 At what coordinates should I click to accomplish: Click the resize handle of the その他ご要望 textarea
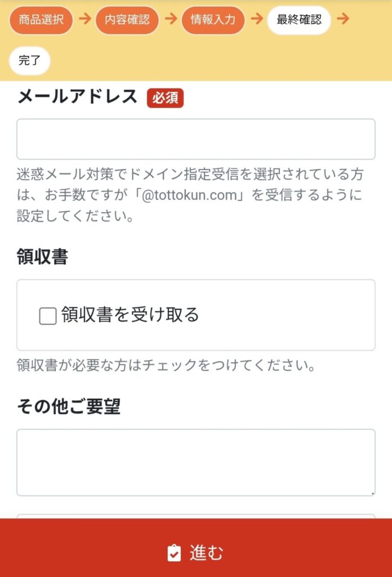click(x=372, y=493)
